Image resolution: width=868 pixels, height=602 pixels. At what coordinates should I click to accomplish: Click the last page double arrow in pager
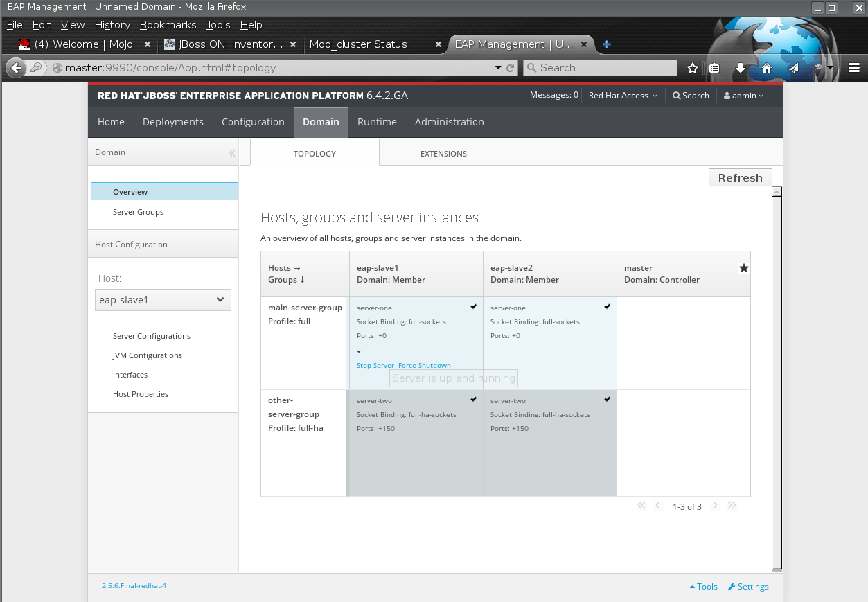[732, 506]
